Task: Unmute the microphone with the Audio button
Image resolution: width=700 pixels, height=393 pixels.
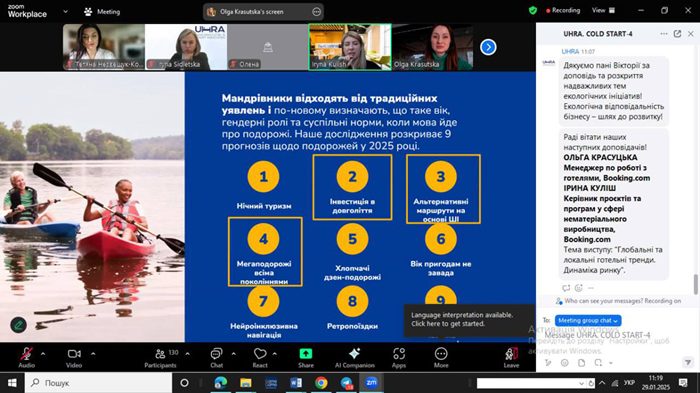Action: pos(26,357)
